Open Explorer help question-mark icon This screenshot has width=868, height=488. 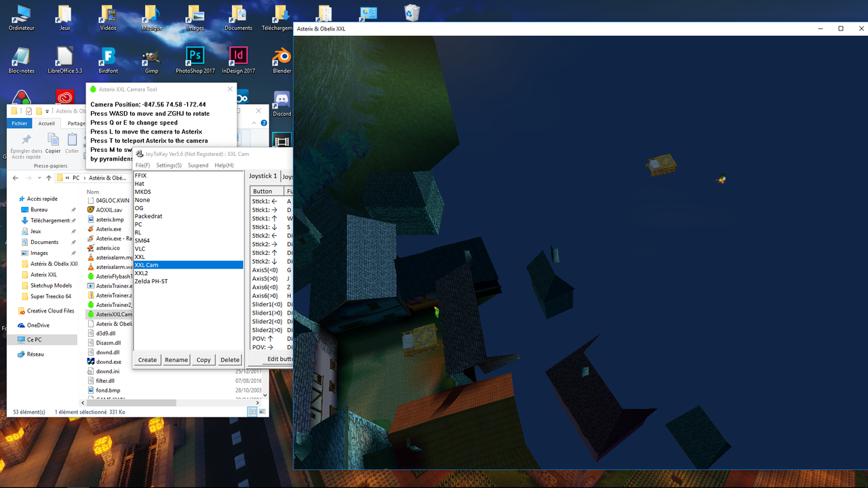(x=264, y=123)
